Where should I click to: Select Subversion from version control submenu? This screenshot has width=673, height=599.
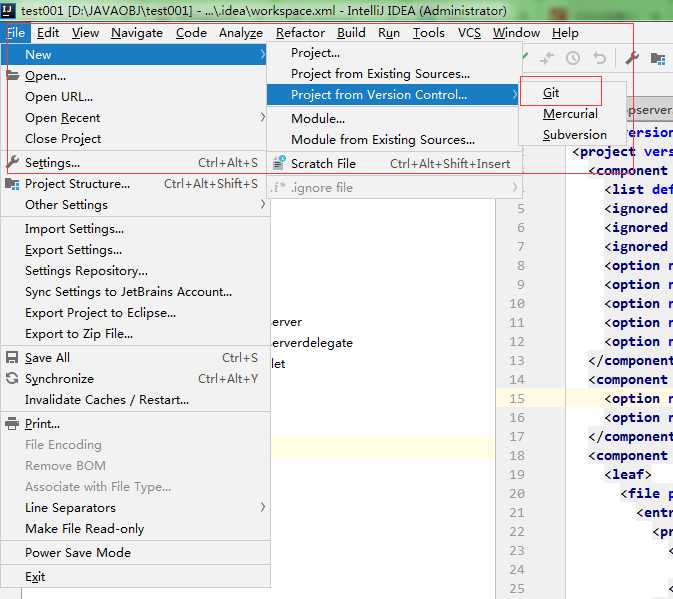click(x=574, y=135)
